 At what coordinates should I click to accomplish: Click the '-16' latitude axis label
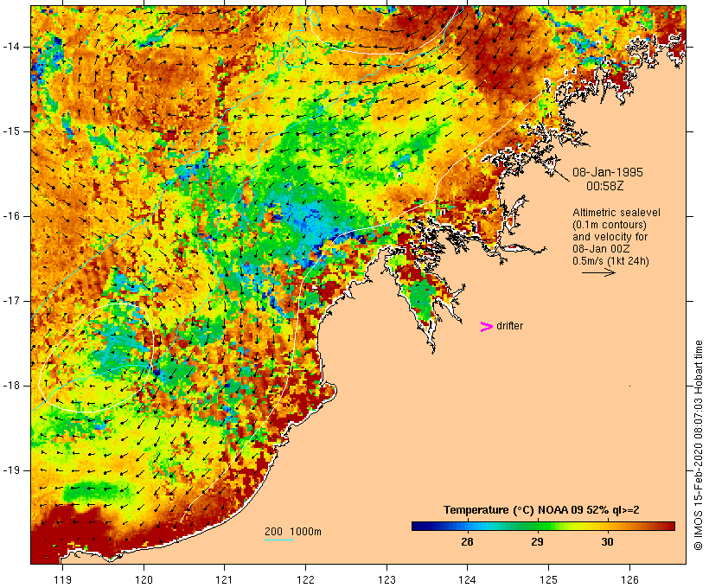point(10,216)
